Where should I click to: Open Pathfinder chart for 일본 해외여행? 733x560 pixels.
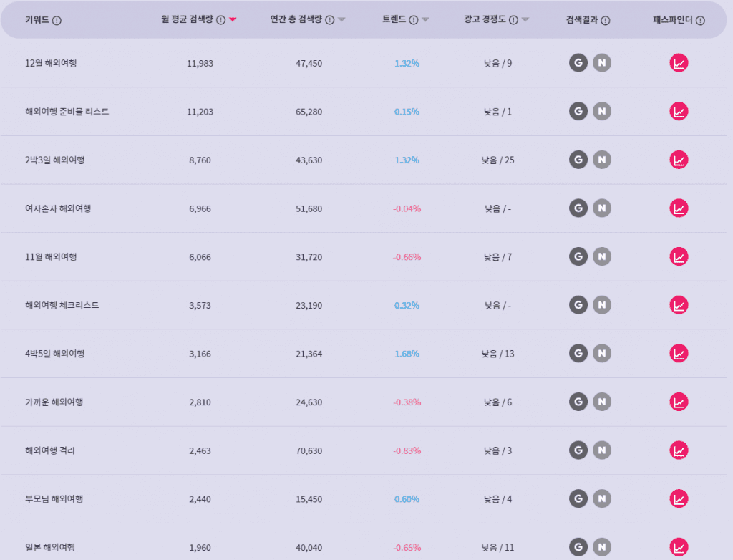click(x=679, y=547)
